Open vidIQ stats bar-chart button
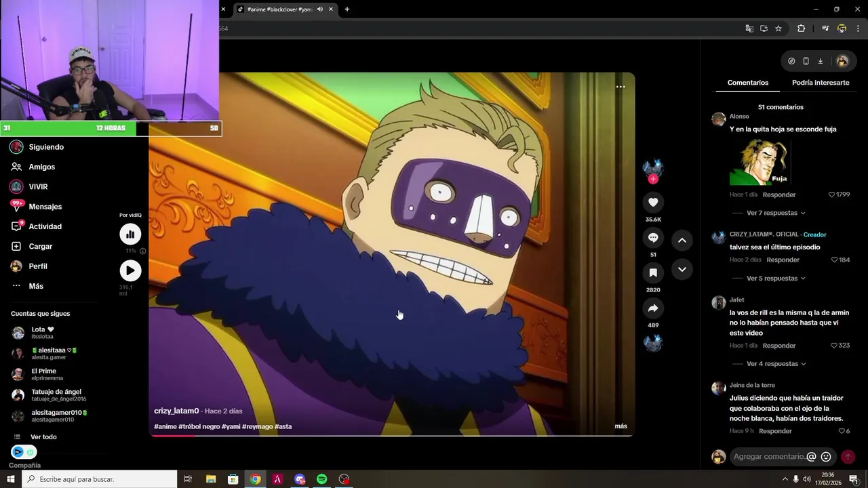Viewport: 868px width, 488px height. coord(130,235)
